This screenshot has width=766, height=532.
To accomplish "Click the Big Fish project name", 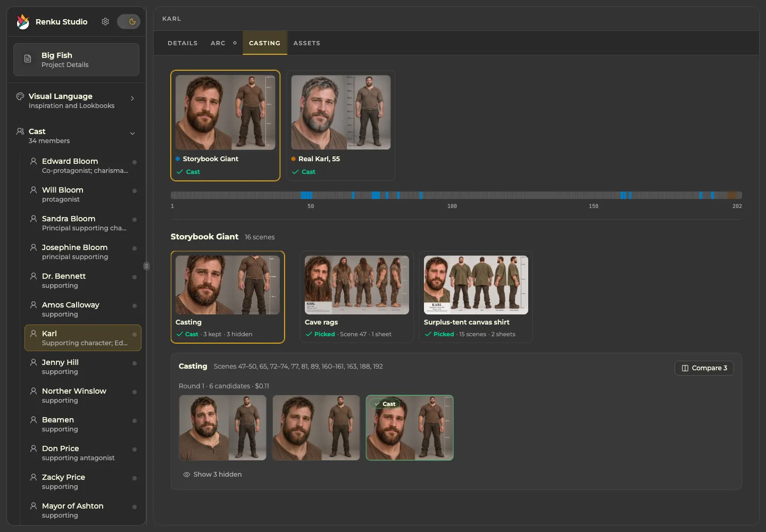I will tap(57, 55).
